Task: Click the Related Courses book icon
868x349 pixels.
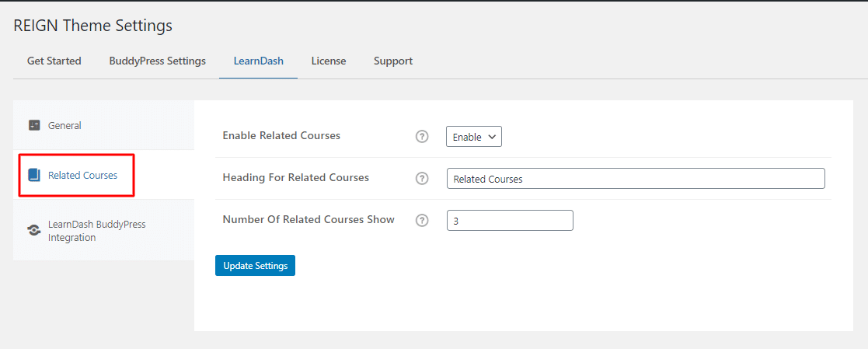Action: [34, 175]
